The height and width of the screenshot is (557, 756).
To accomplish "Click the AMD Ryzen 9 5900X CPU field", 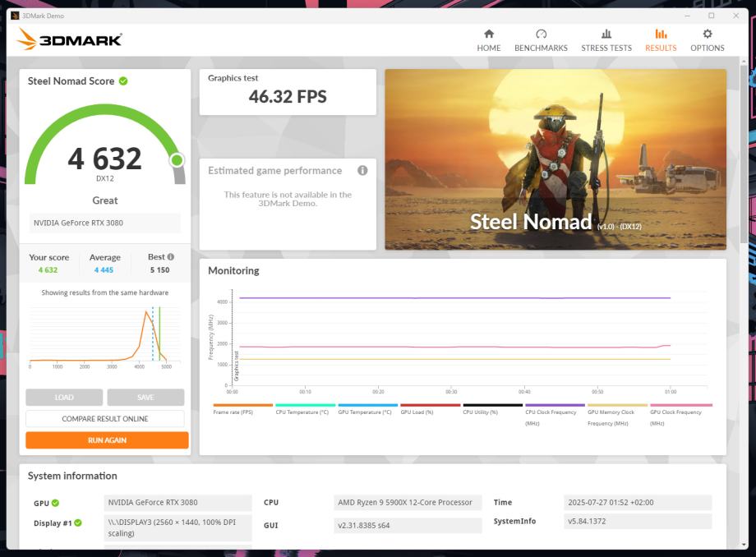I will pyautogui.click(x=408, y=502).
